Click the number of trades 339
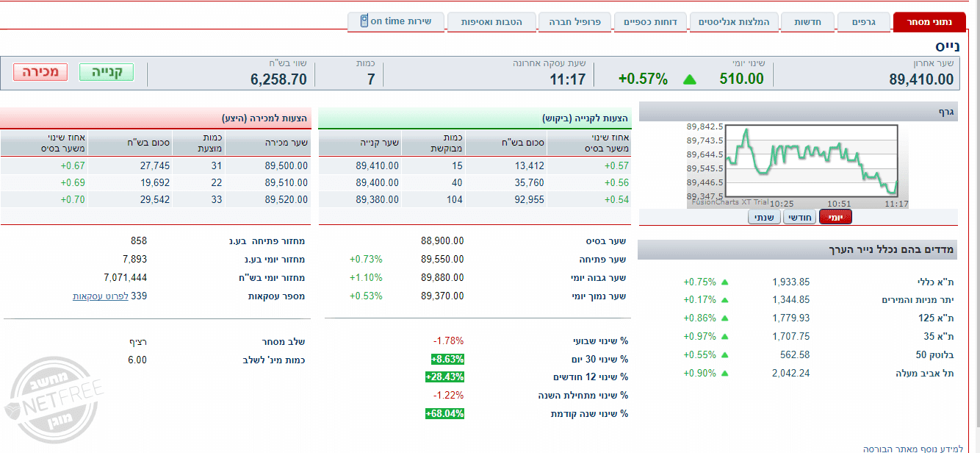Viewport: 980px width, 453px height. [x=139, y=296]
